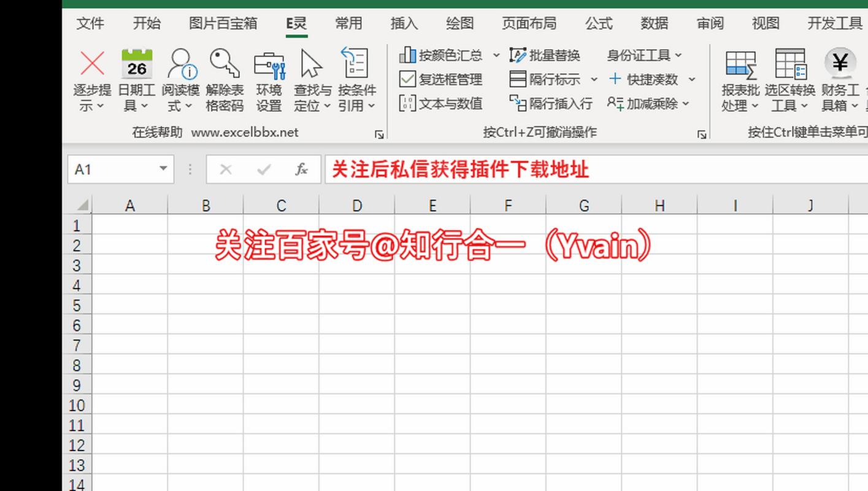Click the 逐步提示 red X icon

93,63
